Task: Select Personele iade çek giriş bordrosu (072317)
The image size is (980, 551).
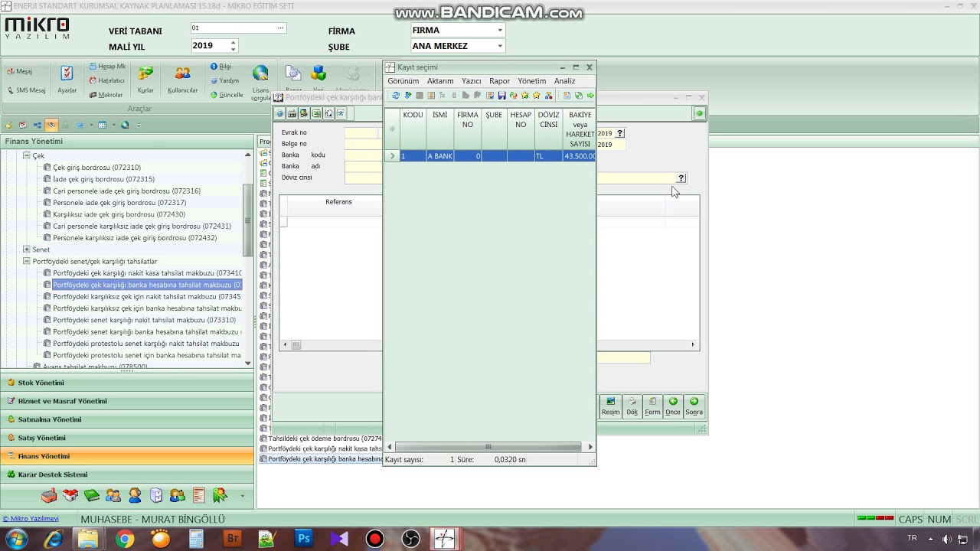Action: coord(119,203)
